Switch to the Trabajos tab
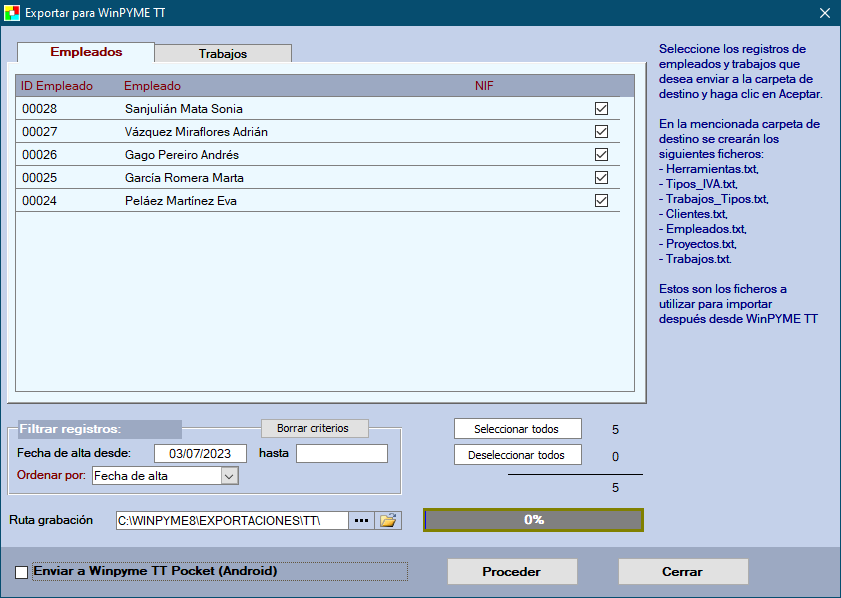Viewport: 841px width, 598px height. pyautogui.click(x=223, y=53)
